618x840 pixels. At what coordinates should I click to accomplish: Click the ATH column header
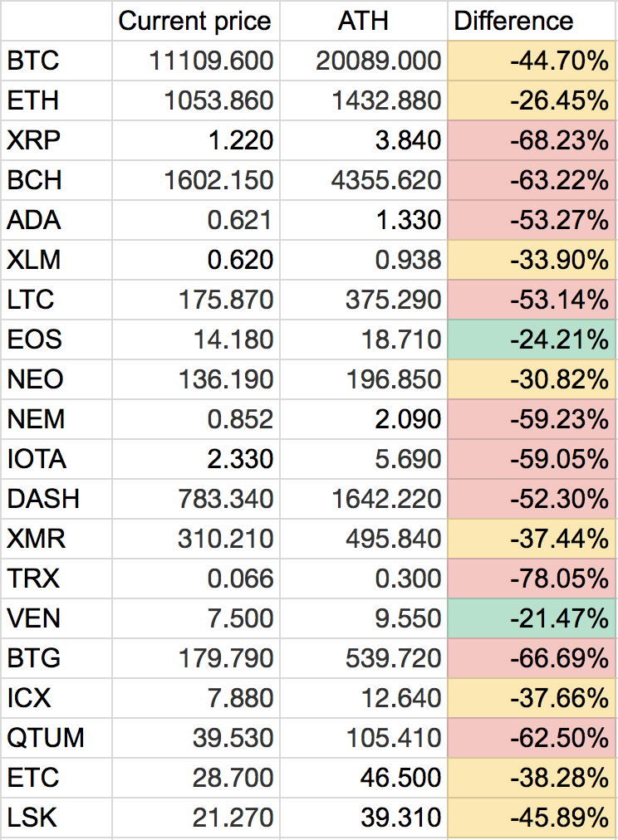point(363,21)
